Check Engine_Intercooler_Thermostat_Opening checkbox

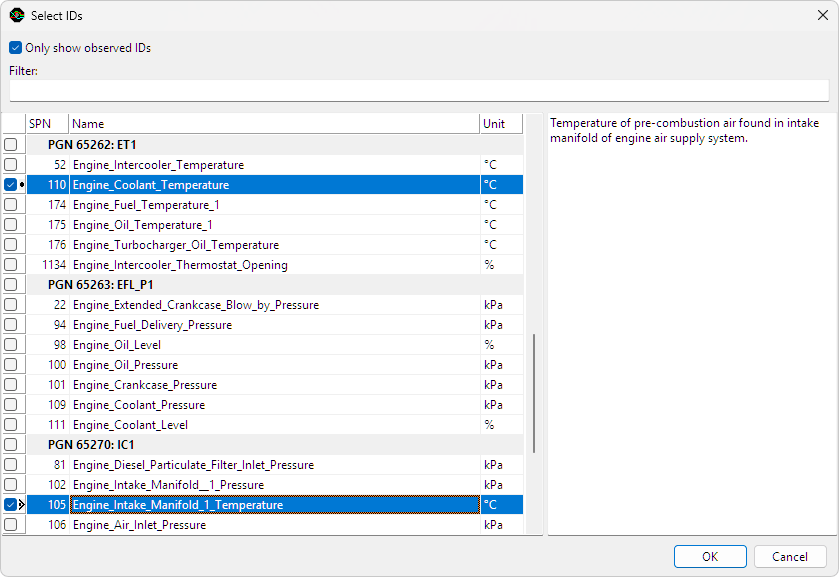[x=11, y=264]
